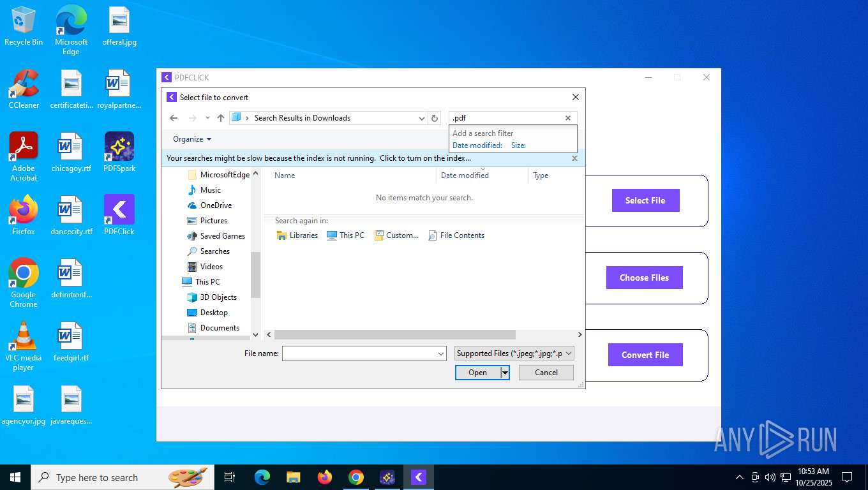Click Choose Files button in PDFCLICK
This screenshot has width=868, height=490.
click(645, 278)
